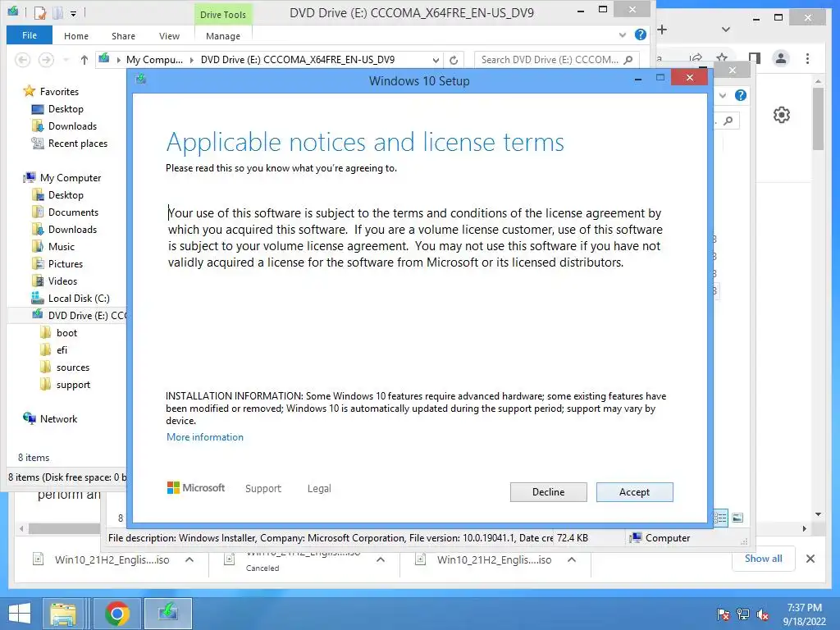Open the boot folder

pyautogui.click(x=66, y=333)
